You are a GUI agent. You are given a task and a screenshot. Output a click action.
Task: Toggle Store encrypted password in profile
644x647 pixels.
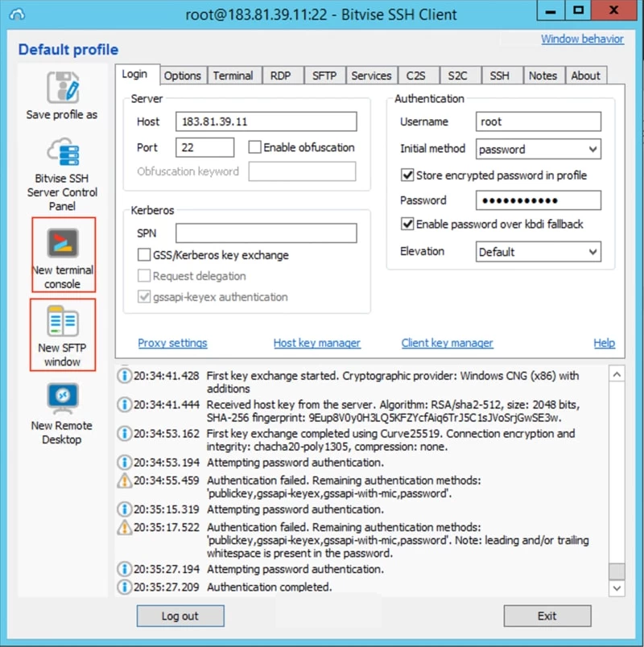407,175
